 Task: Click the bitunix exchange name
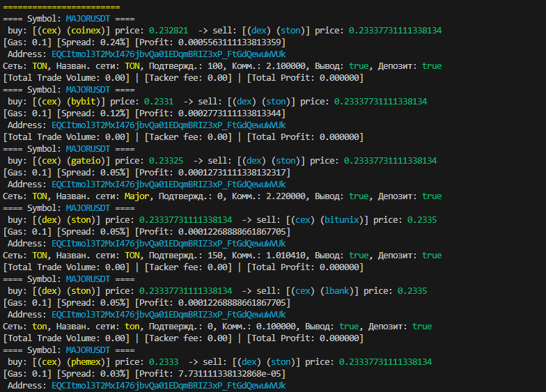[x=341, y=220]
